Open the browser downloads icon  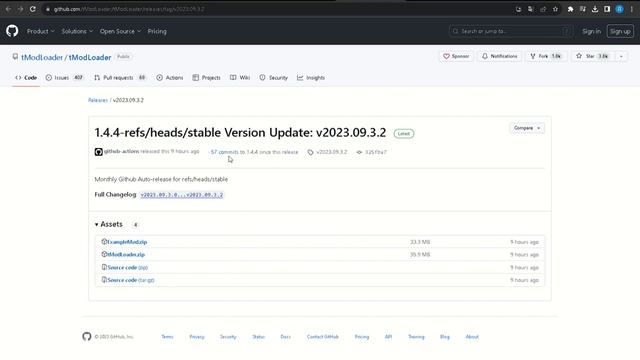[595, 9]
